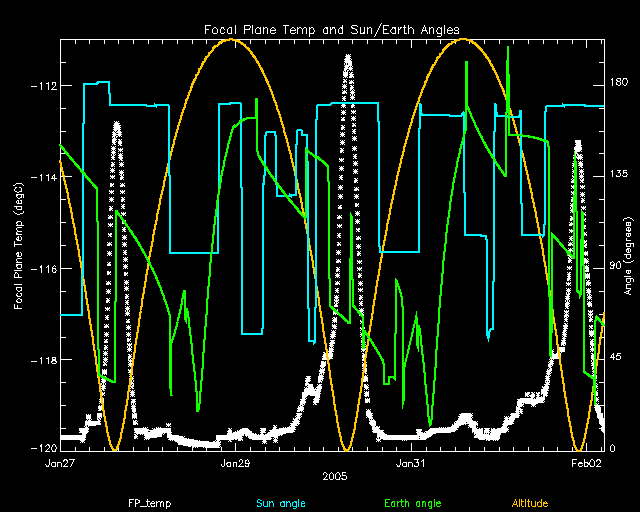
Task: Click the 'Focal Plane Temp (degC)' axis label
Action: [19, 245]
